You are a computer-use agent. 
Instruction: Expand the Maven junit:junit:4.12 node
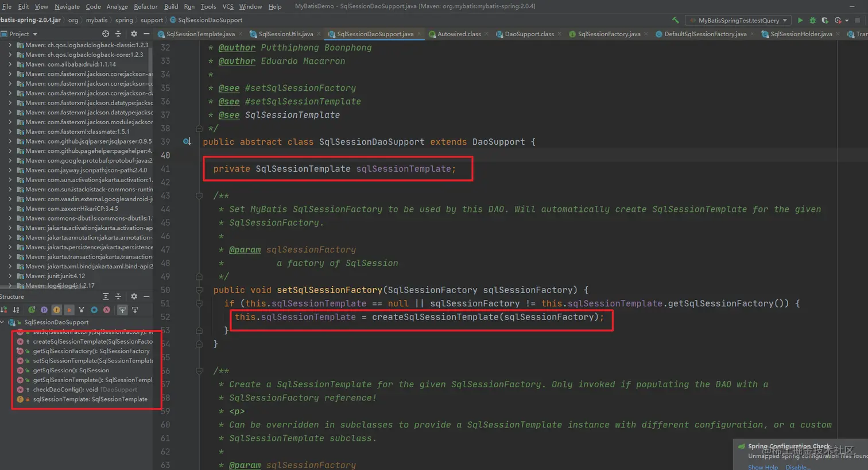point(10,276)
